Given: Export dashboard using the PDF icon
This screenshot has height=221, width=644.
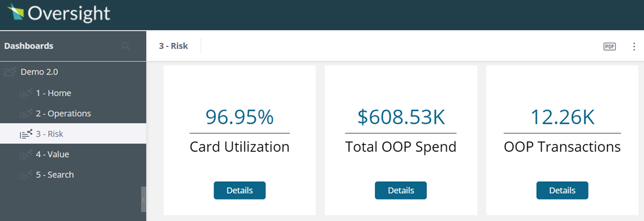Looking at the screenshot, I should tap(609, 46).
